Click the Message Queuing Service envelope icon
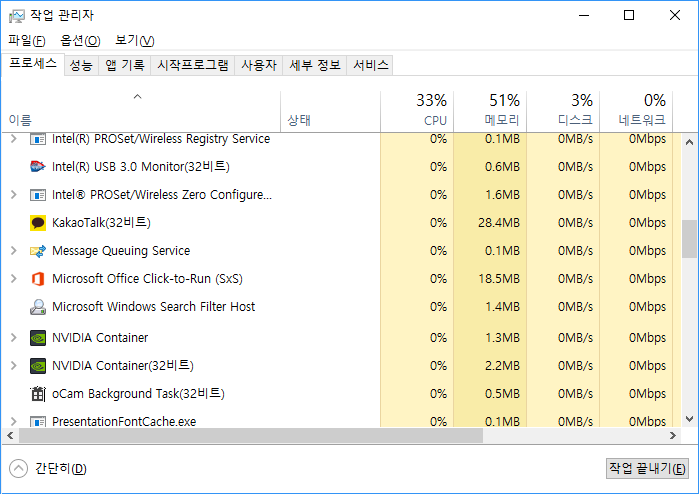Image resolution: width=699 pixels, height=494 pixels. pos(37,251)
